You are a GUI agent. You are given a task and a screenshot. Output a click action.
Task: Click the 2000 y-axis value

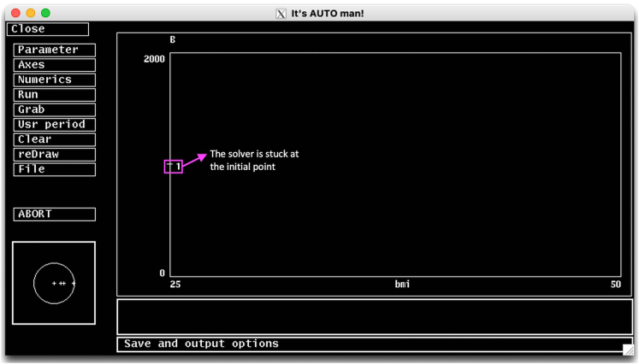[x=154, y=59]
